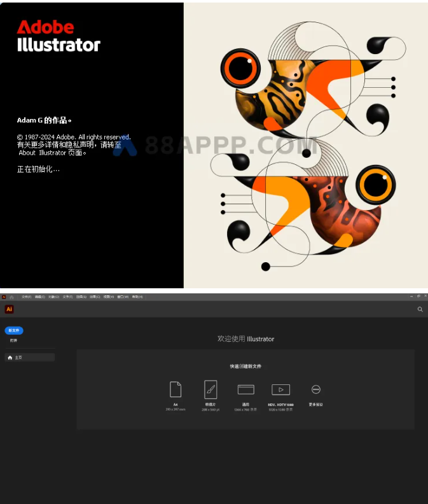This screenshot has height=504, width=428.
Task: Open the 帮助(H) Help menu
Action: (x=137, y=297)
